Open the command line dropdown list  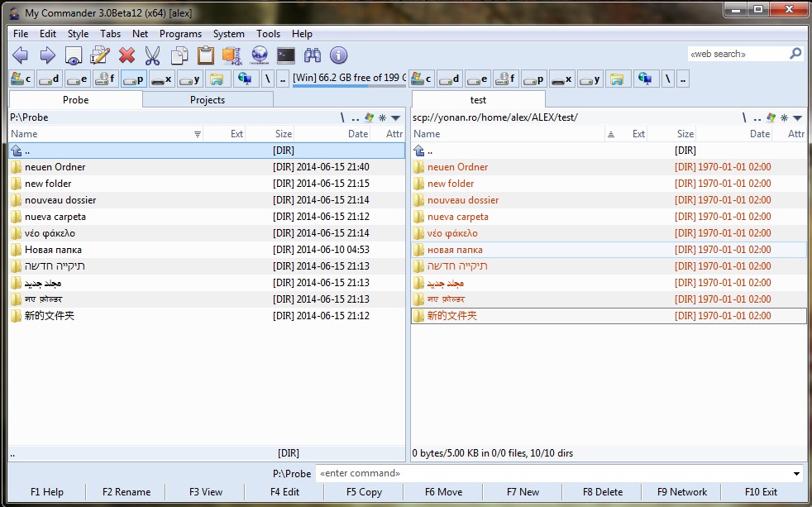click(796, 474)
